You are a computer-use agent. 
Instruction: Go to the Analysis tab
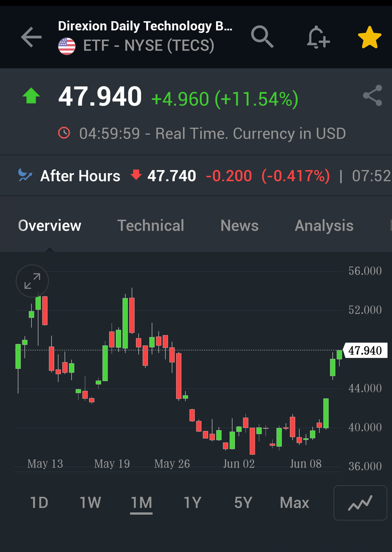[324, 225]
